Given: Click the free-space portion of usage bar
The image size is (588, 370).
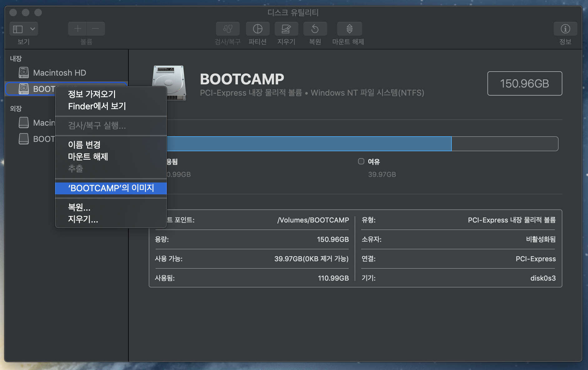Looking at the screenshot, I should coord(505,144).
